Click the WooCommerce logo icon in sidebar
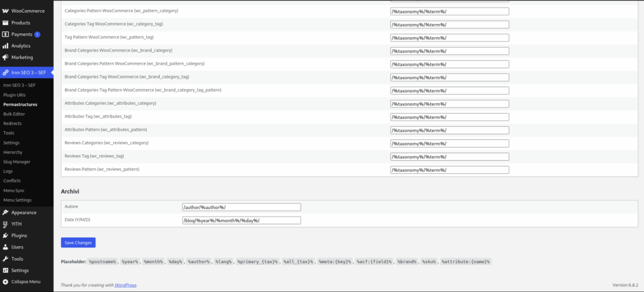Screen dimensions: 644x292 pyautogui.click(x=5, y=11)
